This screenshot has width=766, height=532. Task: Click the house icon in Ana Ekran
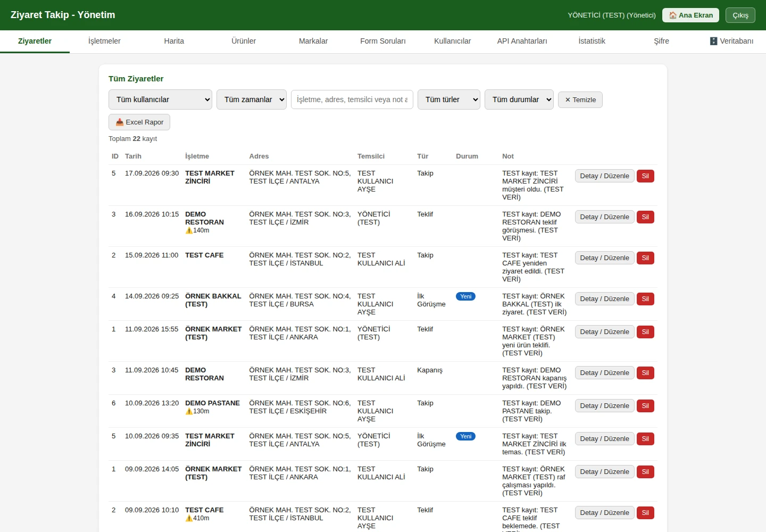click(x=673, y=15)
